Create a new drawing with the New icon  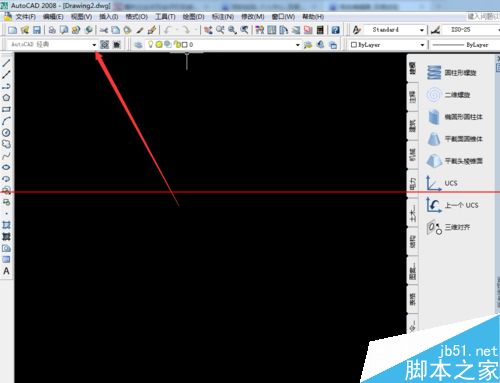12,30
